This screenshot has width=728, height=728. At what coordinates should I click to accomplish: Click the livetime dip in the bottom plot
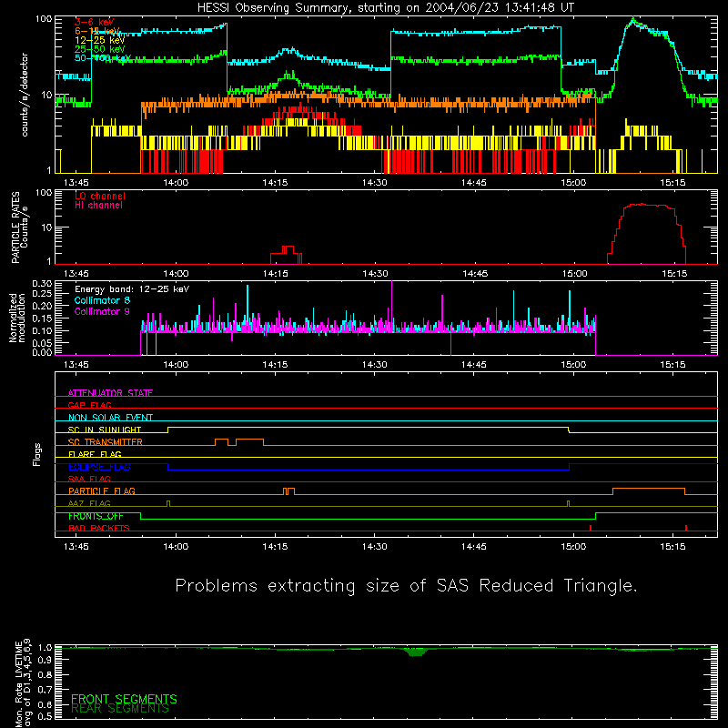click(x=417, y=652)
